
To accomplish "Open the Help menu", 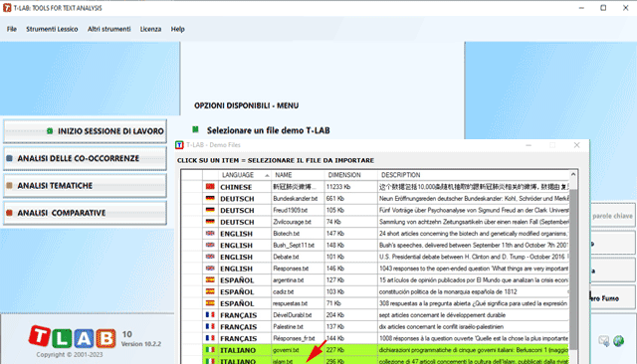I will pyautogui.click(x=177, y=29).
